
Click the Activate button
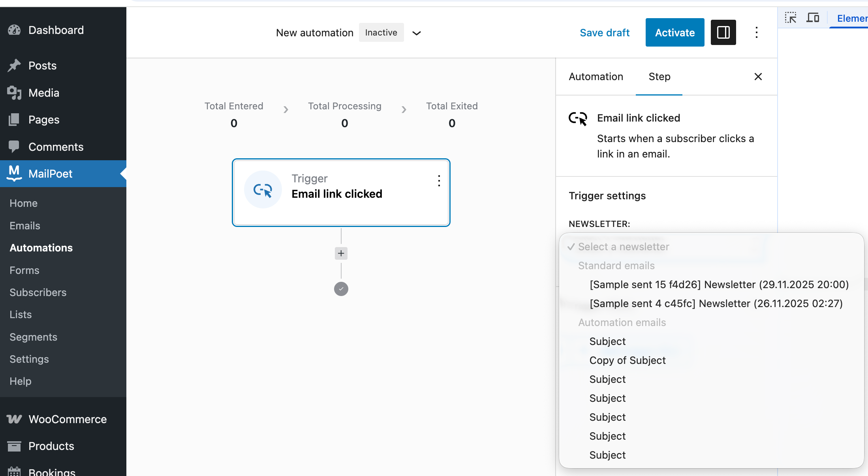tap(675, 32)
